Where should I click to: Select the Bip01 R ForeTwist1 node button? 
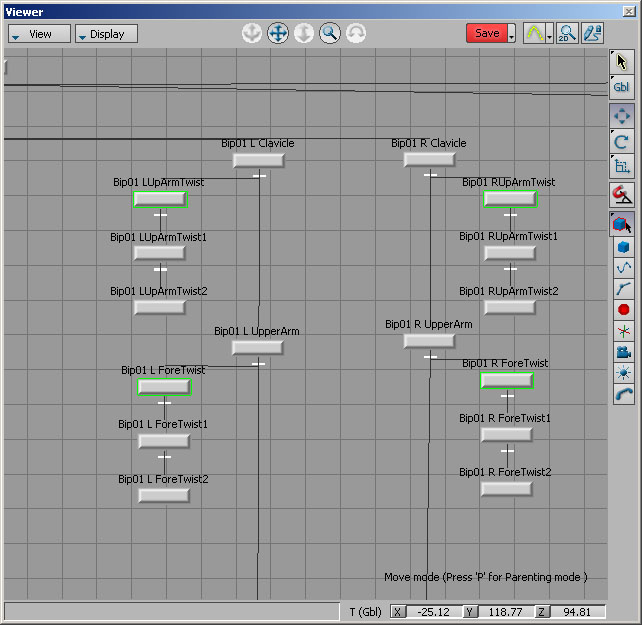point(506,435)
